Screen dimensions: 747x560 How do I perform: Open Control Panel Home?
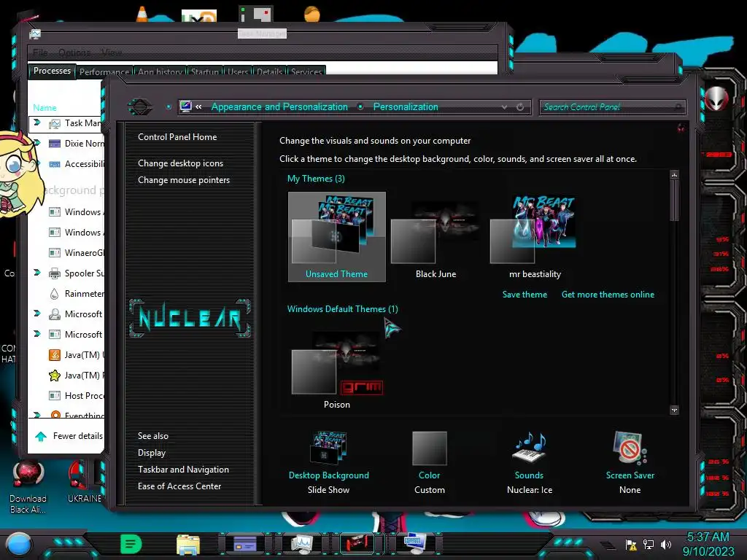177,136
